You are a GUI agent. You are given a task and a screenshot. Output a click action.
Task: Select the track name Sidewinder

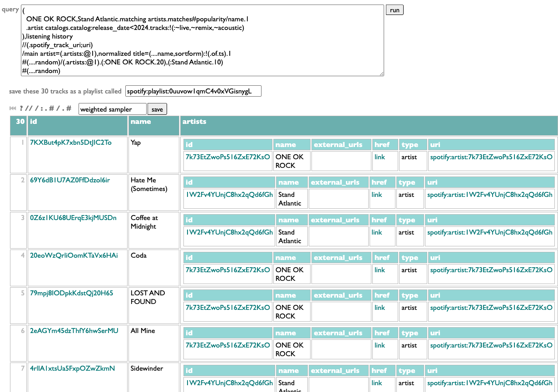click(147, 368)
